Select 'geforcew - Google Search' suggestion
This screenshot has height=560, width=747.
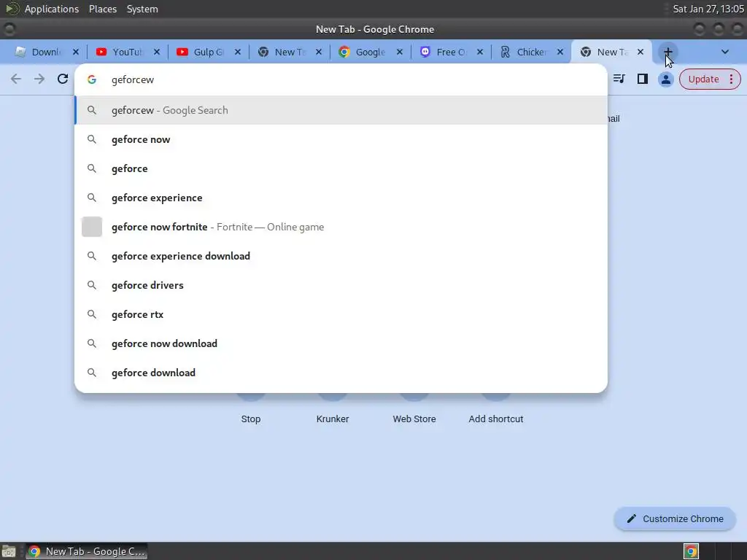[341, 111]
